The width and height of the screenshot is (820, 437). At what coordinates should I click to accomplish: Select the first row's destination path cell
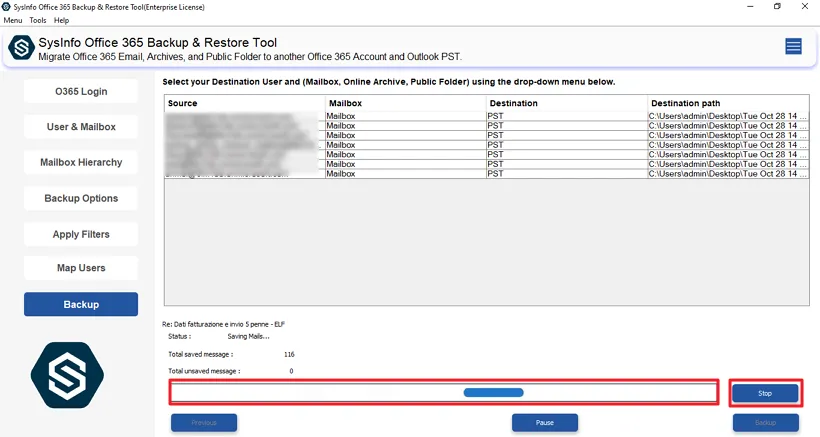pos(728,116)
